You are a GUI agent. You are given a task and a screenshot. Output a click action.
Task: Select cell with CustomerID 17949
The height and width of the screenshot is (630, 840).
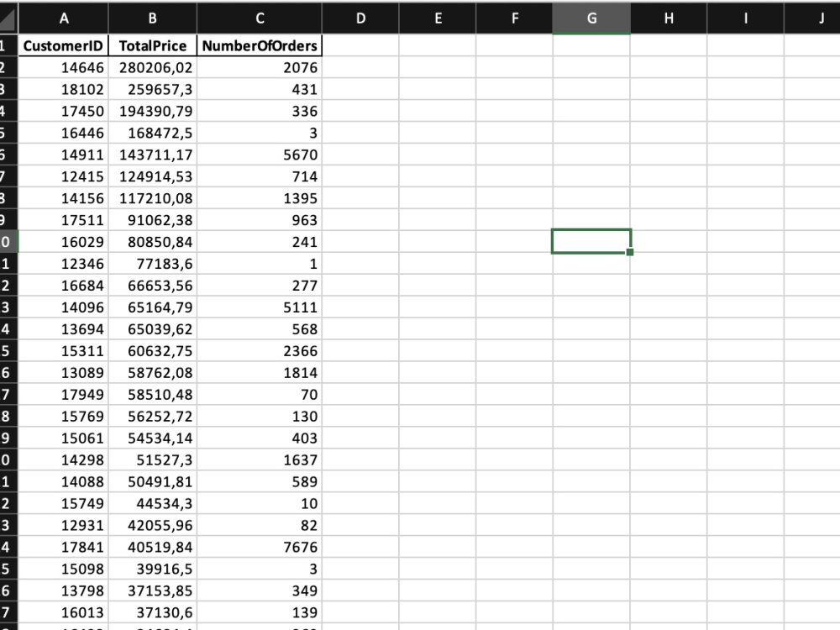63,394
